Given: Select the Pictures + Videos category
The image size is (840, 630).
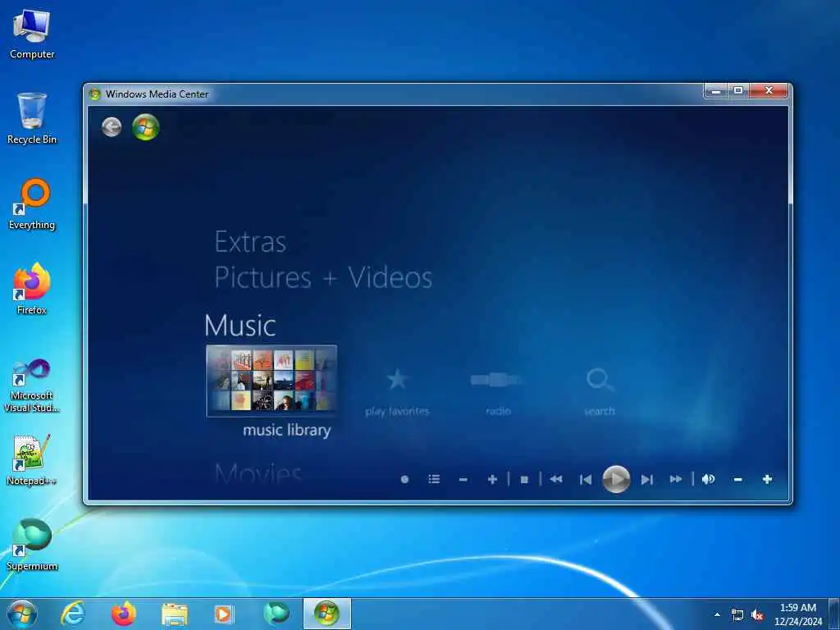Looking at the screenshot, I should [323, 277].
